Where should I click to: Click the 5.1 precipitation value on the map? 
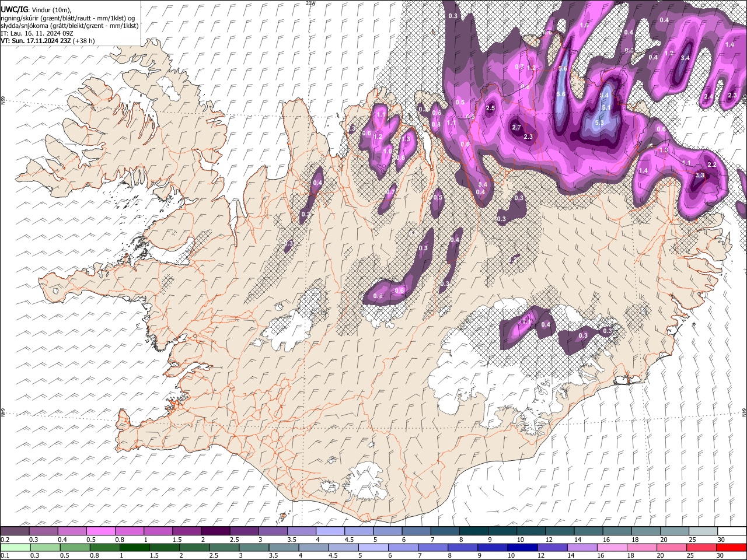(606, 107)
